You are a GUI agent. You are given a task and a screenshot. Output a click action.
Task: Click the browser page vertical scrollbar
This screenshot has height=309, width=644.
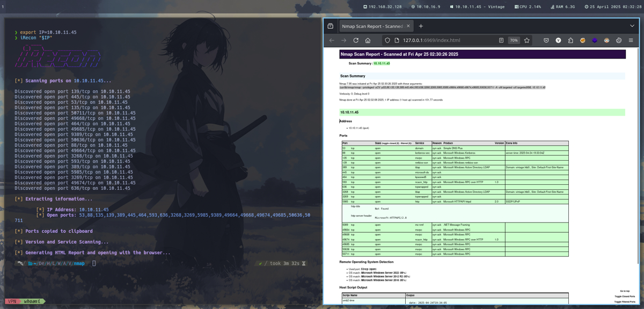point(637,161)
